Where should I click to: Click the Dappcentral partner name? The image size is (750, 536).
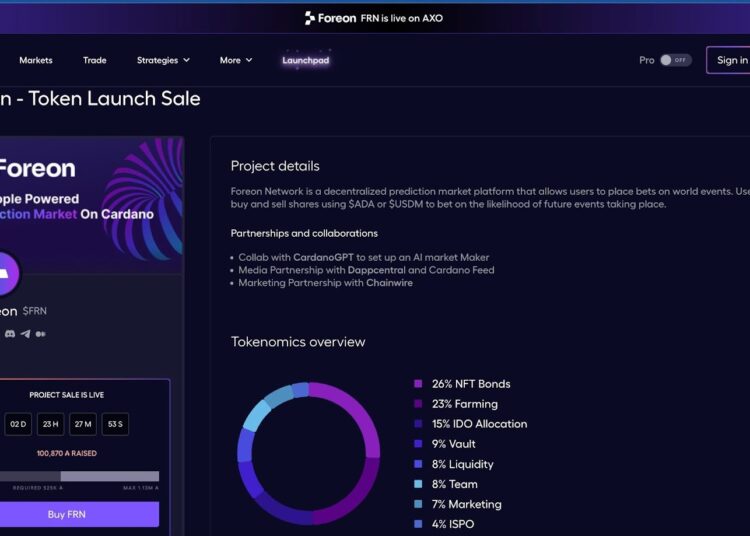click(376, 270)
